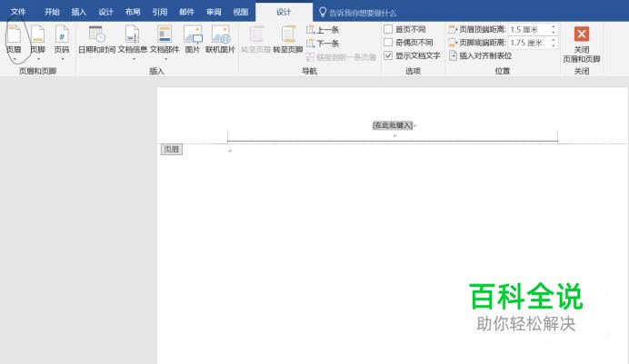Click the 告诉我你想要做什么 search box
629x364 pixels.
(363, 13)
